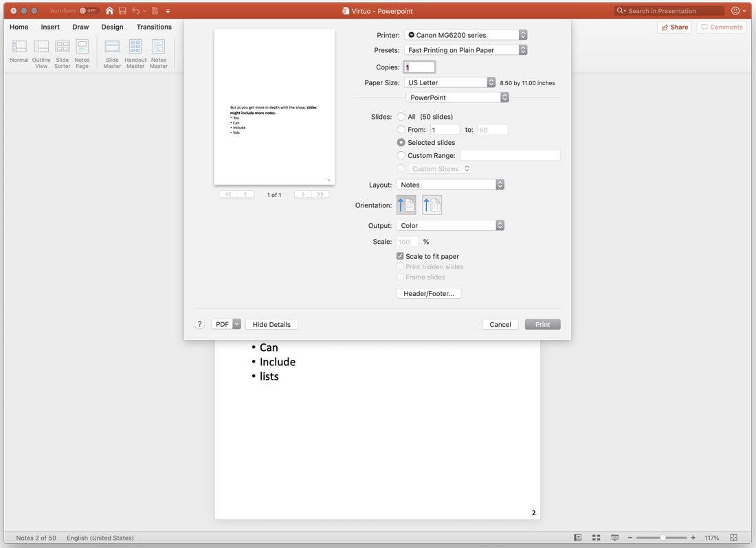Switch to Slide Sorter view

pos(63,53)
